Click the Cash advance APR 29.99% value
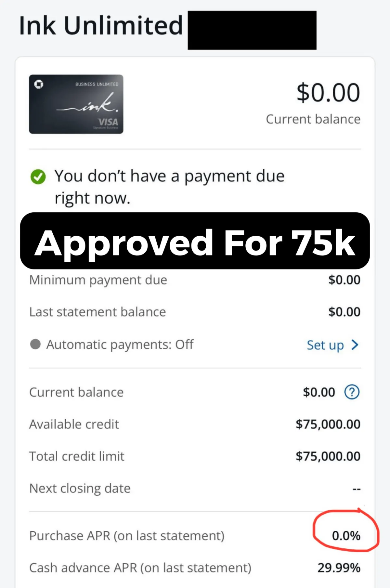Screen dimensions: 390x588 pyautogui.click(x=339, y=568)
